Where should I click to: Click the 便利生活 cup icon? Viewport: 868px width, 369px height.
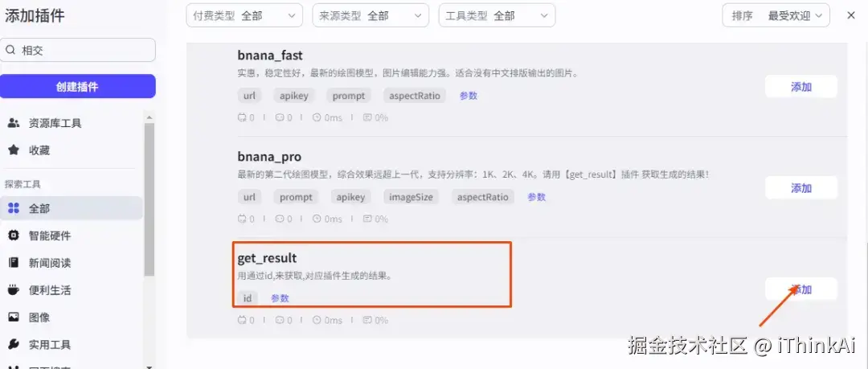pyautogui.click(x=14, y=289)
